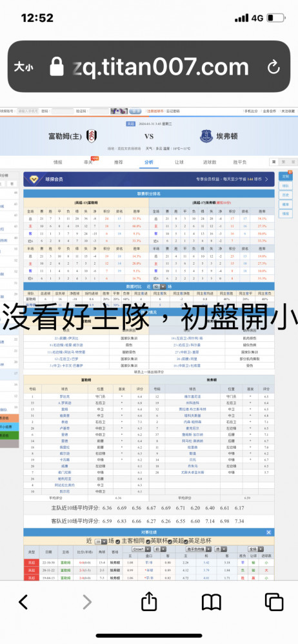Click the Everton club crest
Viewport: 298px width, 644px height.
pyautogui.click(x=206, y=137)
